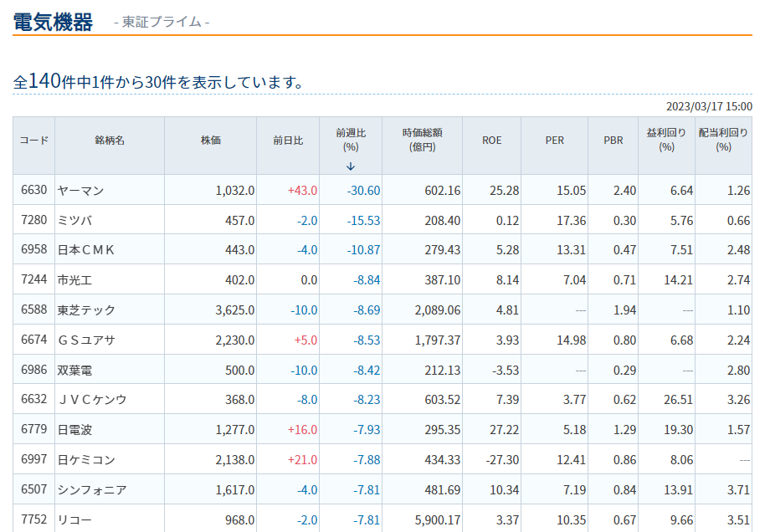Image resolution: width=770 pixels, height=532 pixels.
Task: Click weekly change value -30.60
Action: (x=363, y=191)
